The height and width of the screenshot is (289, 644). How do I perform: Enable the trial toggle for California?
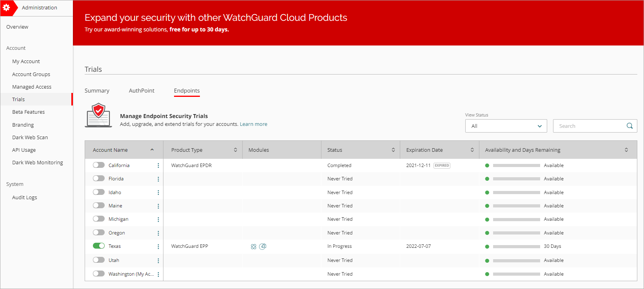(99, 165)
